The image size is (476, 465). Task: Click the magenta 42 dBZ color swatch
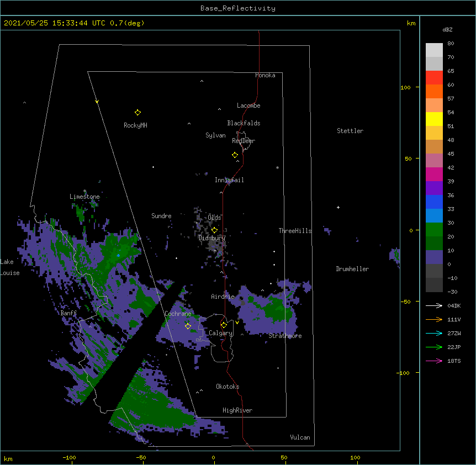click(434, 174)
